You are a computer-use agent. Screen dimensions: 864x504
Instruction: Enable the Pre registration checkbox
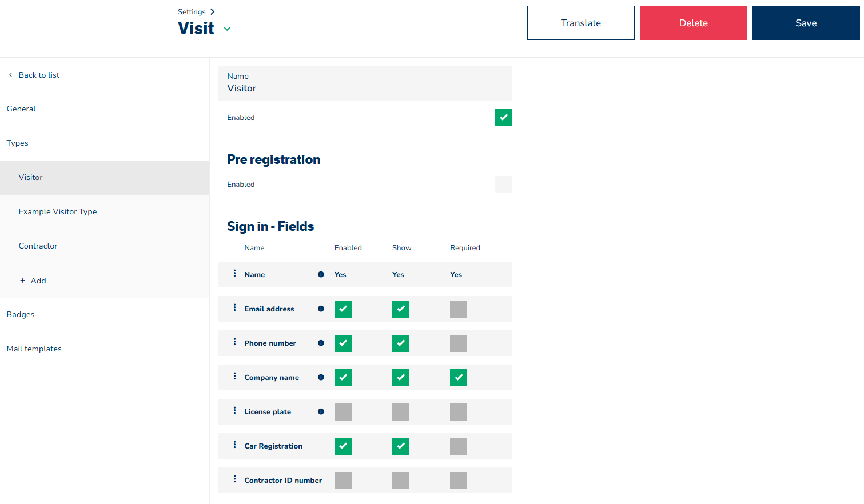503,185
